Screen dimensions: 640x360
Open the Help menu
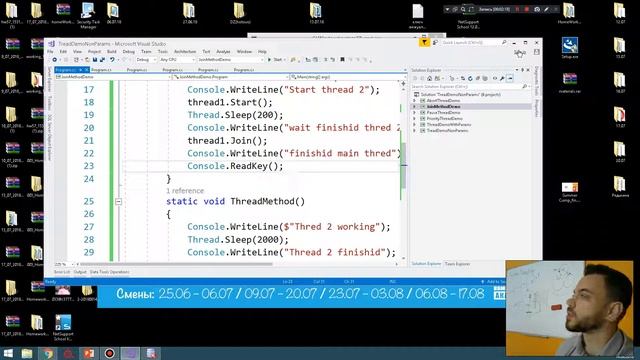(x=262, y=51)
